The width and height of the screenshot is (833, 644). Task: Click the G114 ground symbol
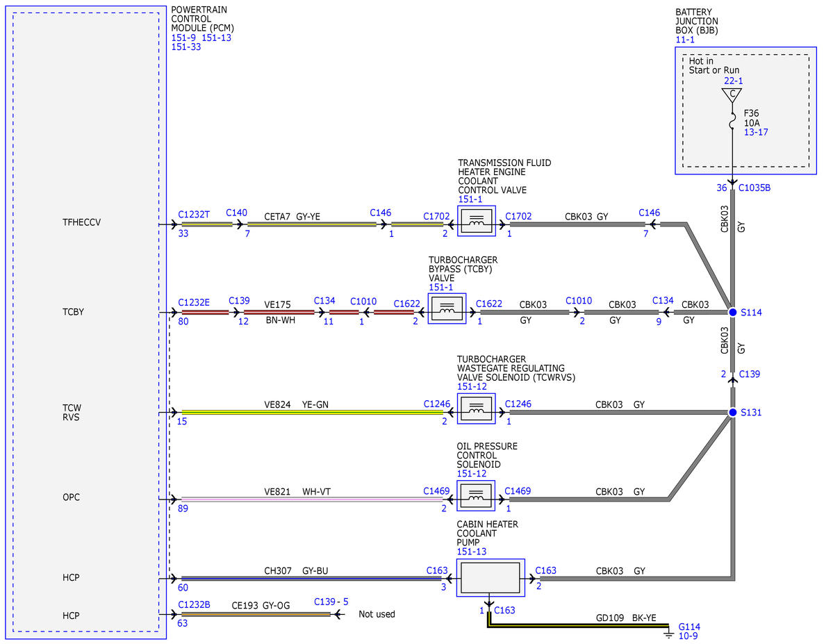click(x=668, y=634)
